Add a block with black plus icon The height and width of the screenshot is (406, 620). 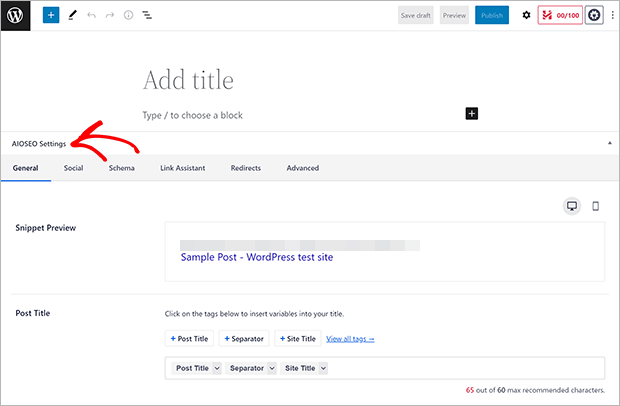(472, 114)
